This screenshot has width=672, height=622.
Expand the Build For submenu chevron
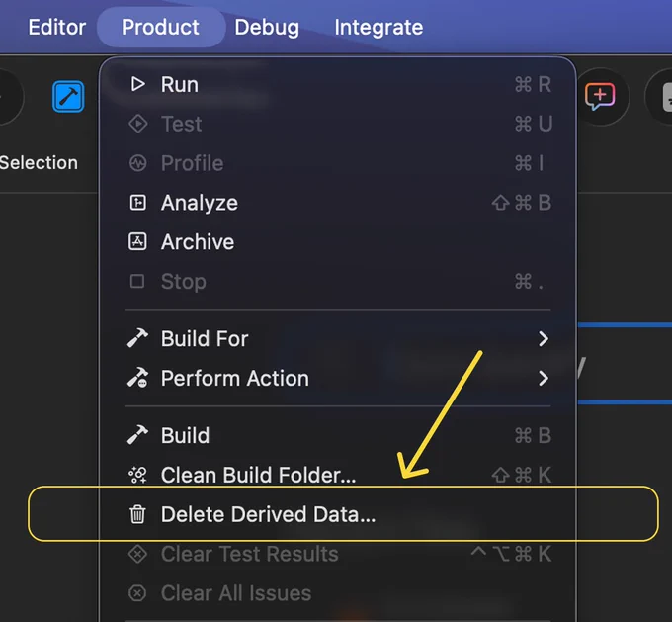(544, 339)
